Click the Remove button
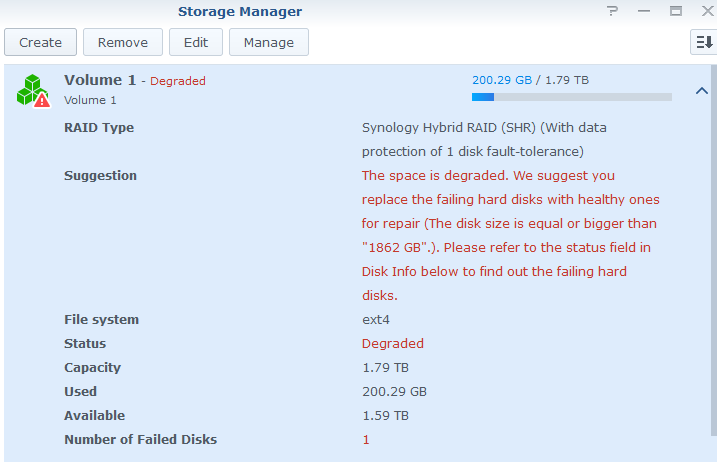The image size is (717, 462). [x=123, y=42]
